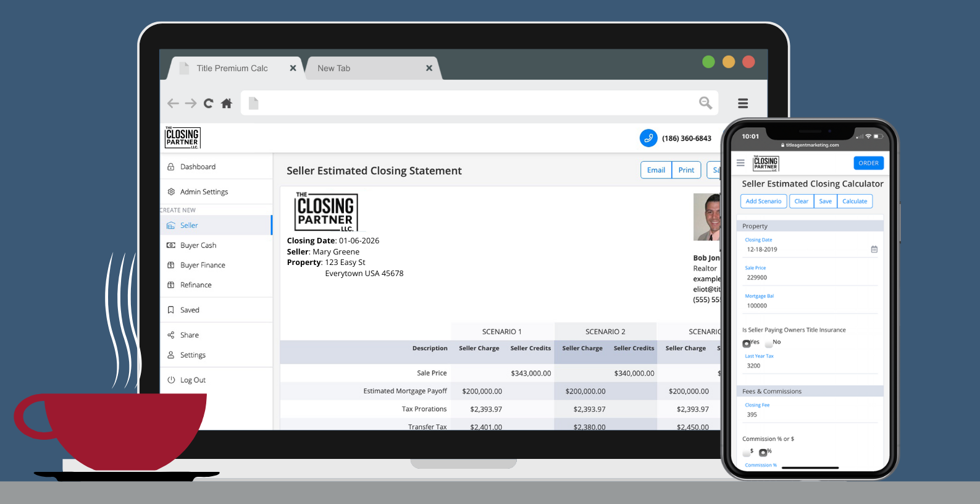Open the calendar icon beside Closing Date
Image resolution: width=980 pixels, height=504 pixels.
(x=874, y=250)
